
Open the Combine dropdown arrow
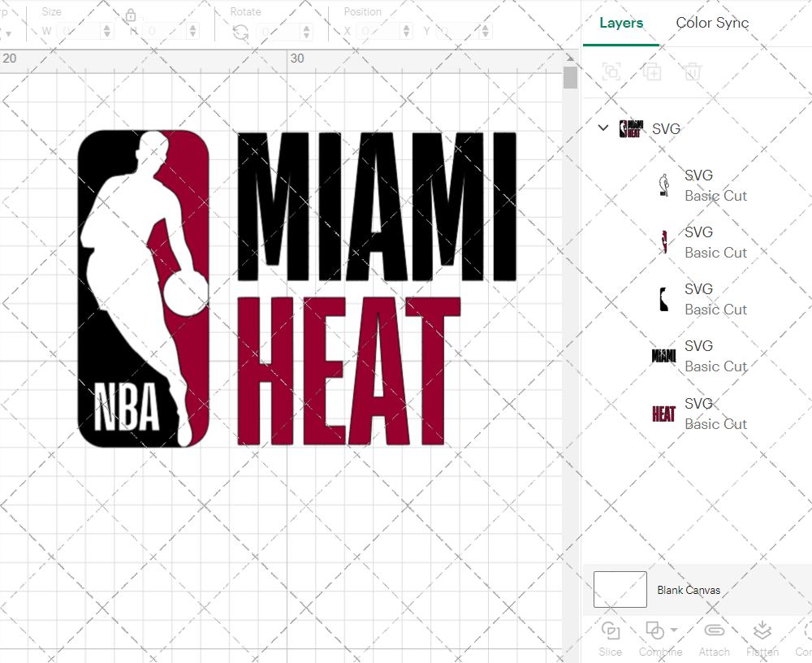(x=674, y=630)
